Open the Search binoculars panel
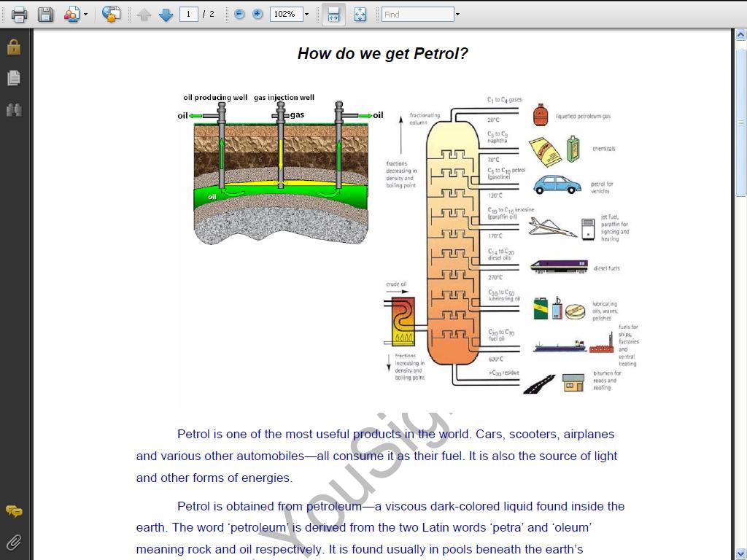This screenshot has width=747, height=560. [13, 109]
